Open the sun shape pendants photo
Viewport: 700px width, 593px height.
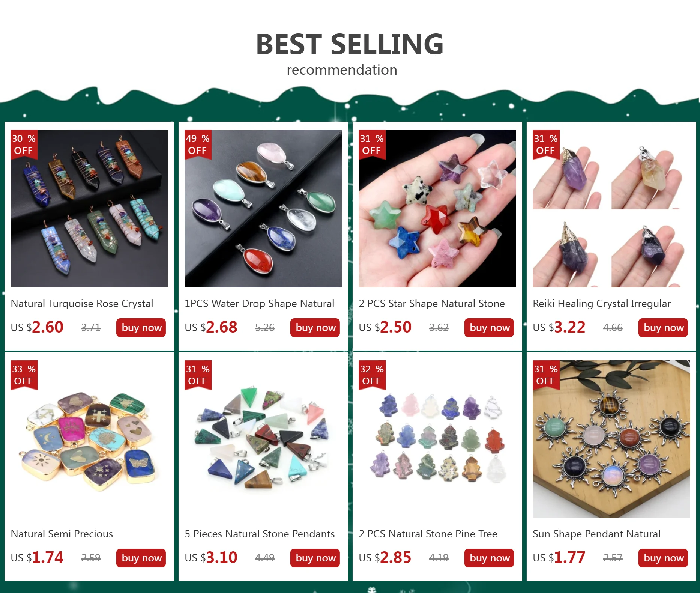611,439
